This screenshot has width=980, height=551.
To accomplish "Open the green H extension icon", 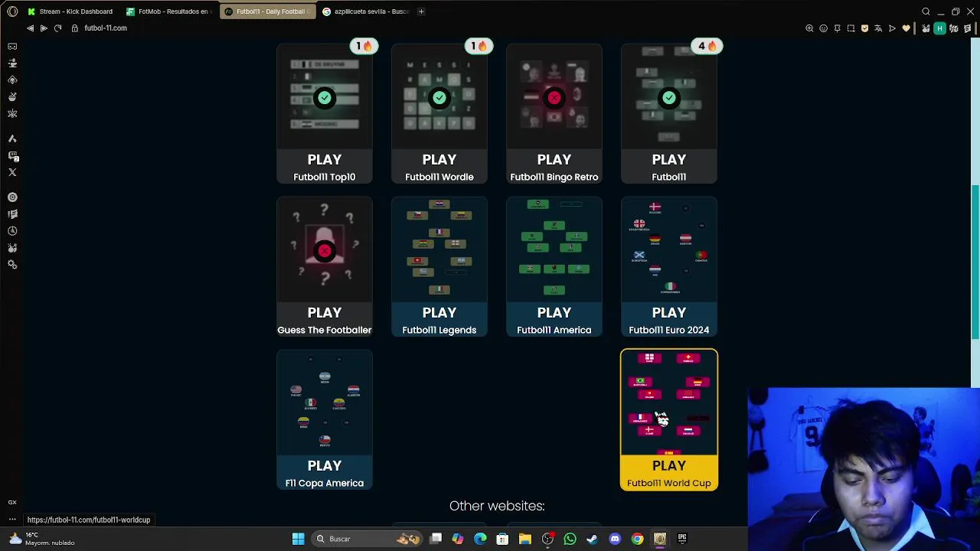I will click(x=939, y=28).
